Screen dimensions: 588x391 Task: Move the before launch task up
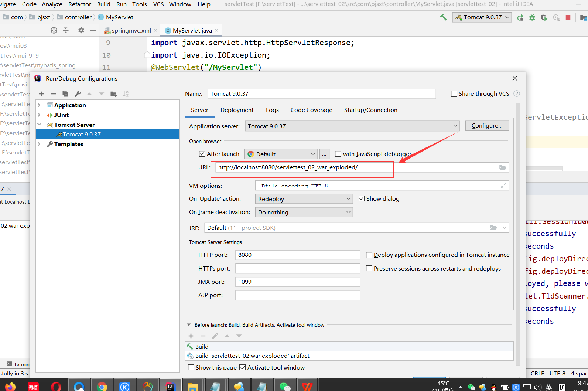[227, 336]
